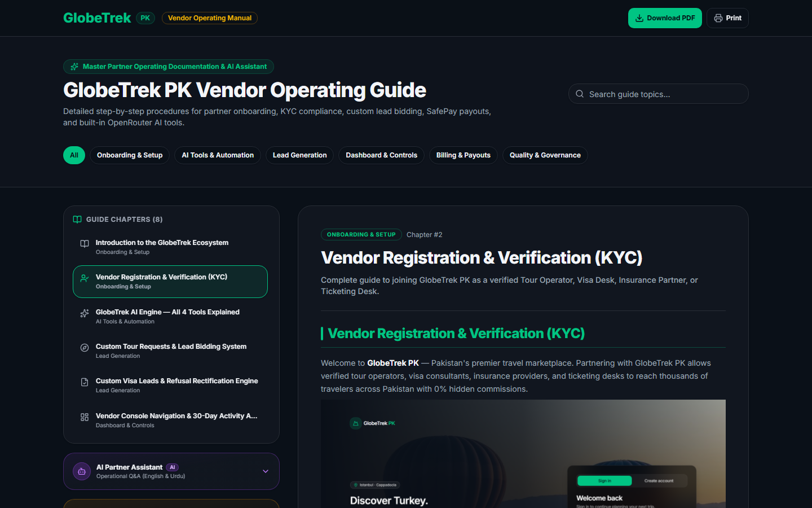Switch to Lead Generation filter
This screenshot has width=812, height=508.
point(299,155)
